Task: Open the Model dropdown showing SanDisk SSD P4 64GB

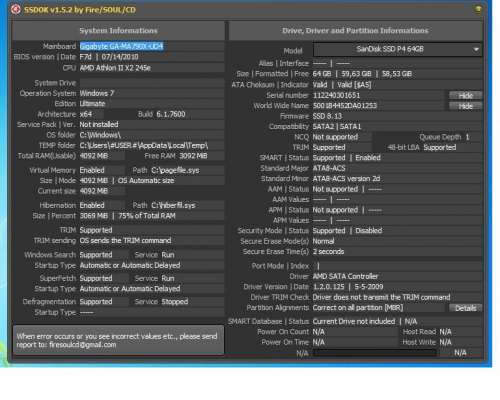Action: click(x=398, y=49)
